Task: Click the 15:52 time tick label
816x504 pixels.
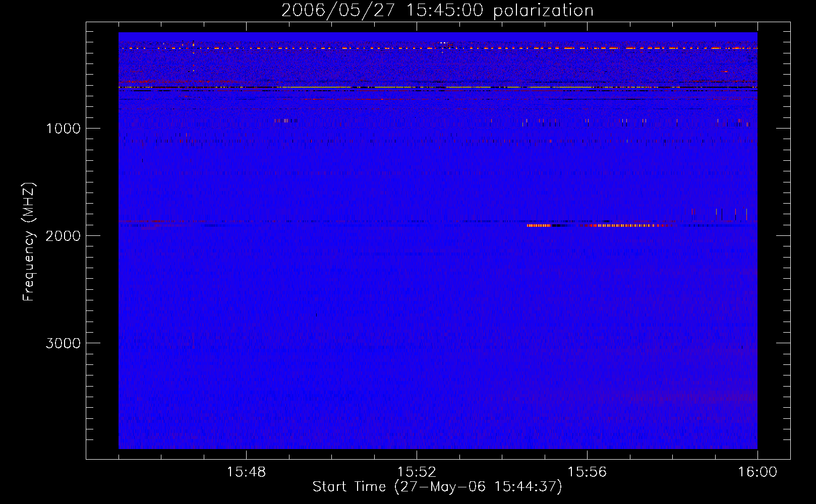Action: tap(417, 472)
